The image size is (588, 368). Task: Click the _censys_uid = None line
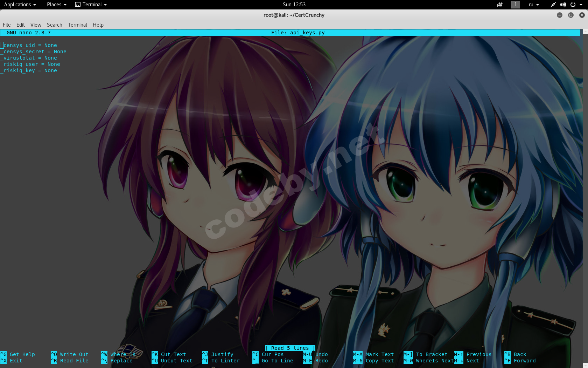[29, 45]
